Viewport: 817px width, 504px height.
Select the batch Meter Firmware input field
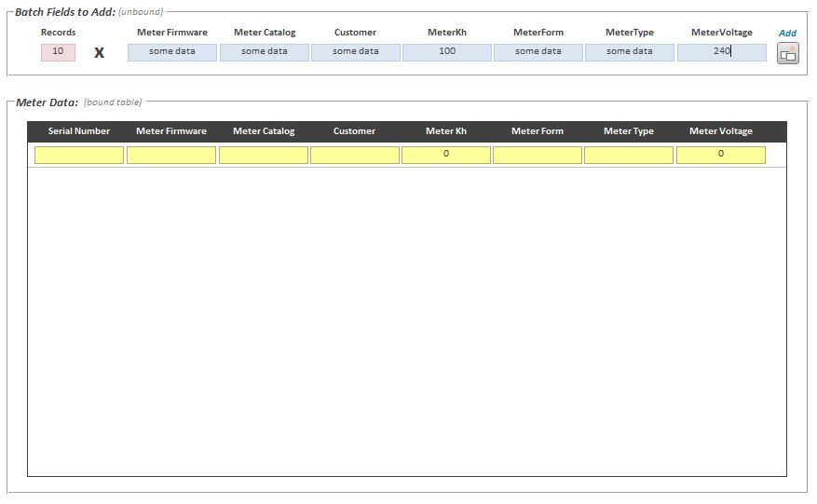pyautogui.click(x=172, y=52)
